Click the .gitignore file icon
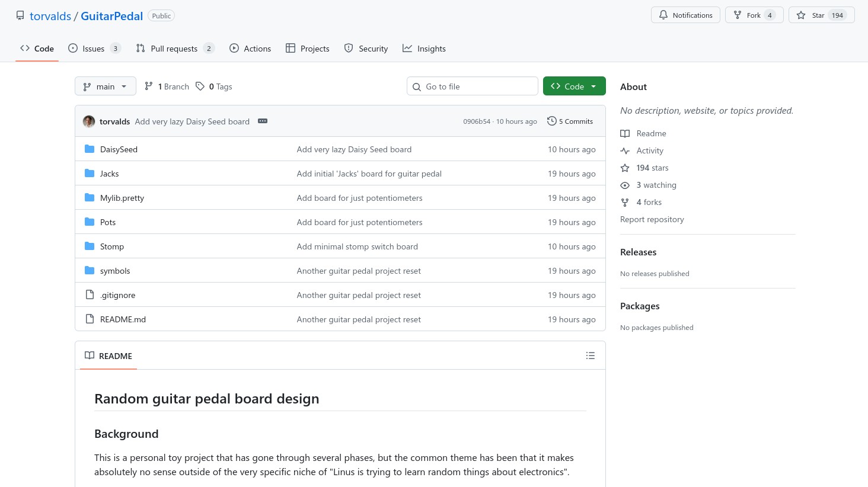The image size is (868, 487). click(90, 294)
